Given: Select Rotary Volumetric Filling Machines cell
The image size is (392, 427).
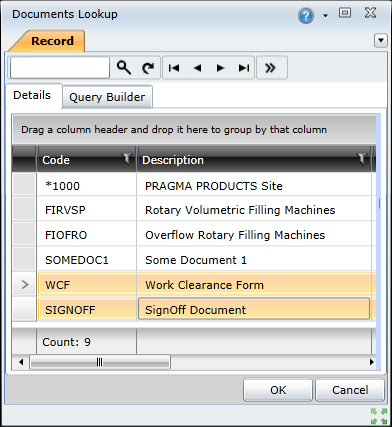Looking at the screenshot, I should 254,210.
